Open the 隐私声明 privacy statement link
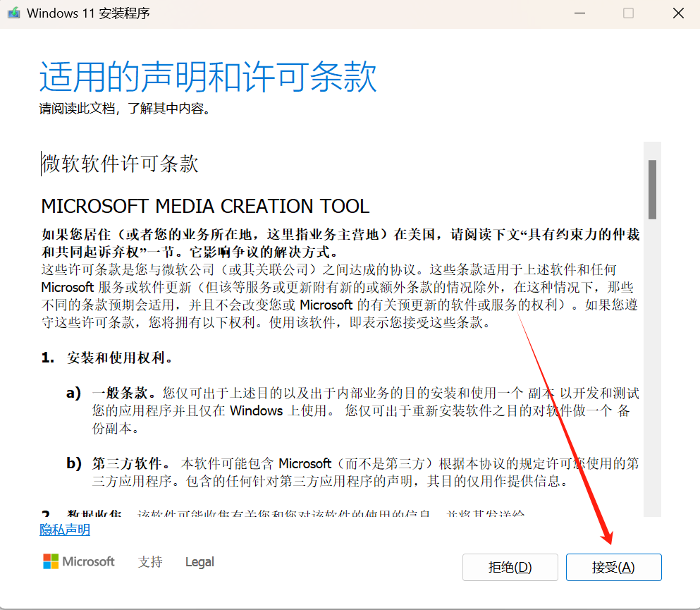 64,529
